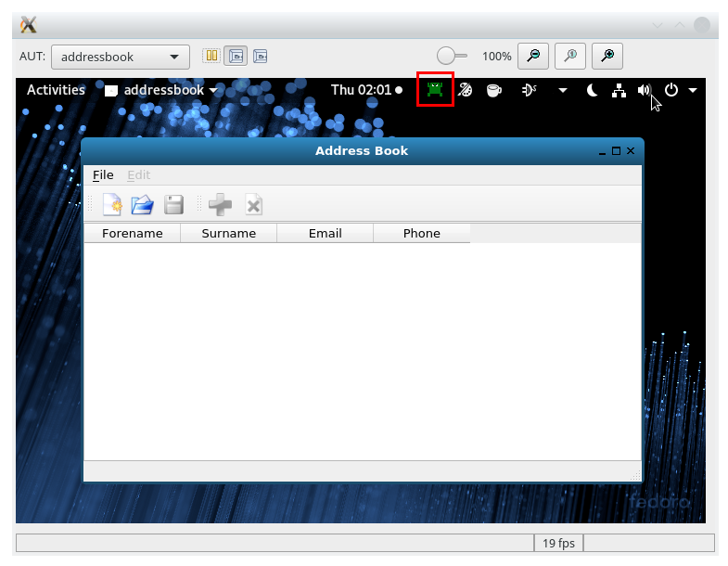This screenshot has height=566, width=728.
Task: Click the New address book toolbar icon
Action: pyautogui.click(x=112, y=204)
